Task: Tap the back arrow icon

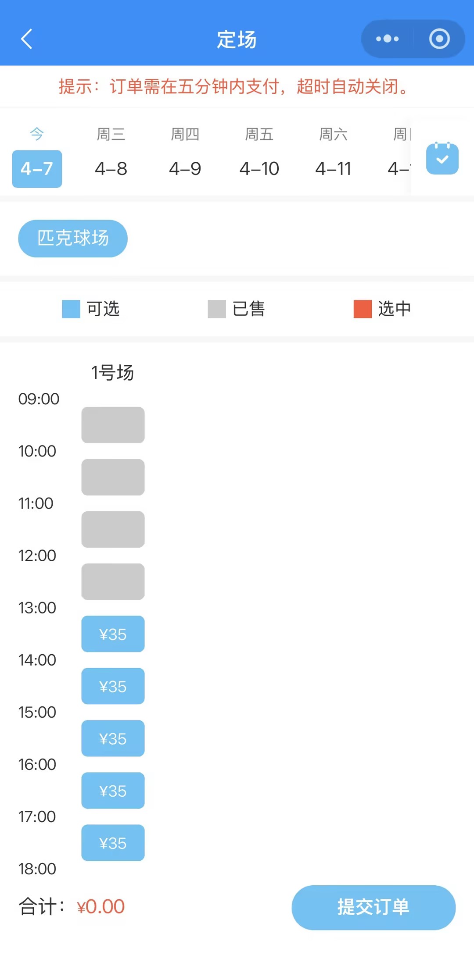Action: [x=27, y=39]
